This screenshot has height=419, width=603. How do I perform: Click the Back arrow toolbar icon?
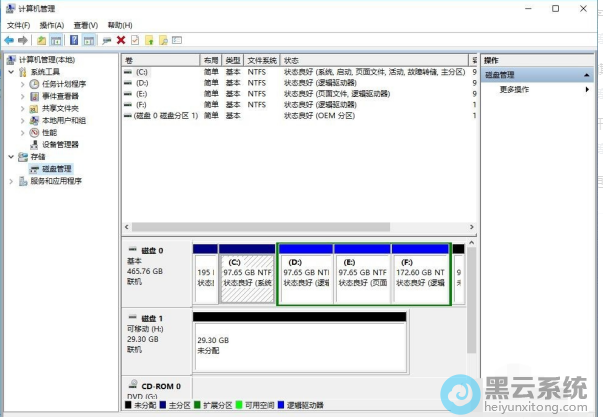9,40
